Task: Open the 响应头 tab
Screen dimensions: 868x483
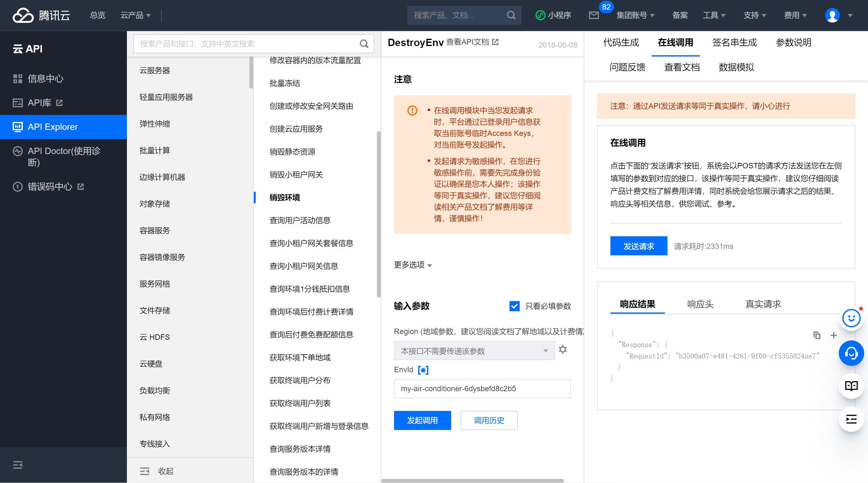Action: (x=700, y=304)
